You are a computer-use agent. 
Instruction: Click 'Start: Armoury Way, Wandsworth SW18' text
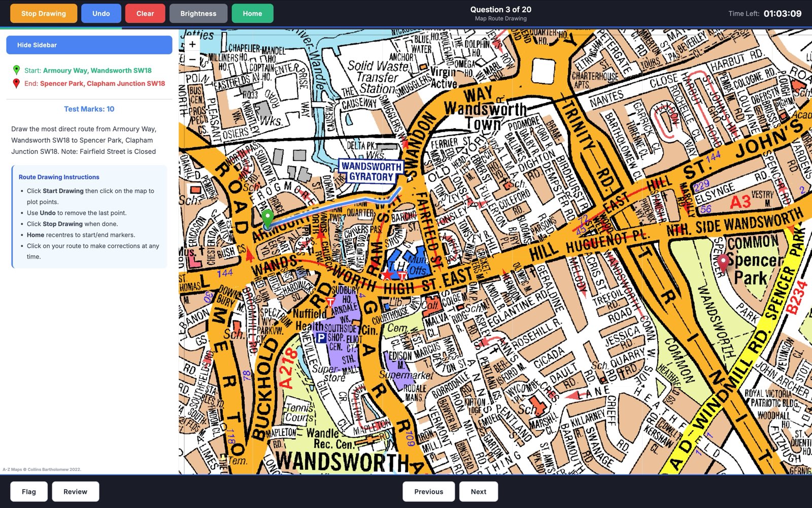(88, 71)
